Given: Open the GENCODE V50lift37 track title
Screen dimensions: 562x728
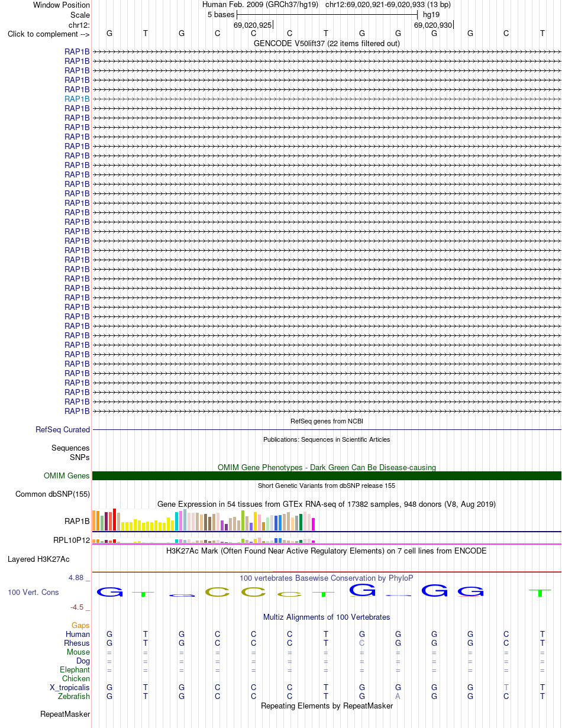Looking at the screenshot, I should tap(327, 43).
